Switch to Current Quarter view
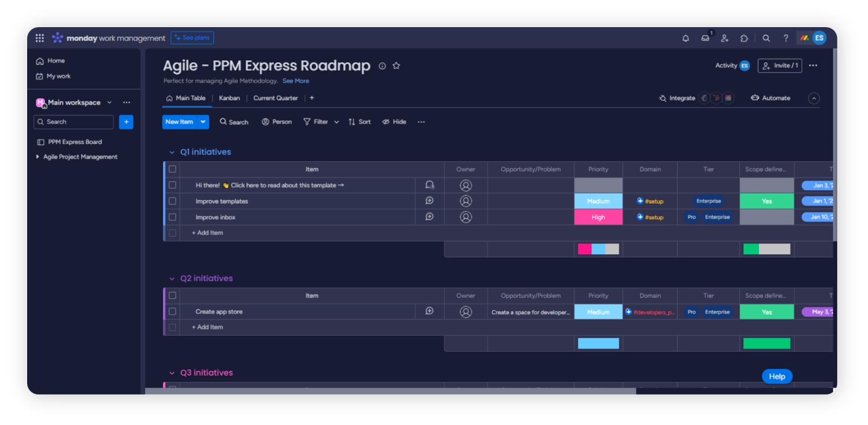The image size is (868, 425). pos(276,98)
